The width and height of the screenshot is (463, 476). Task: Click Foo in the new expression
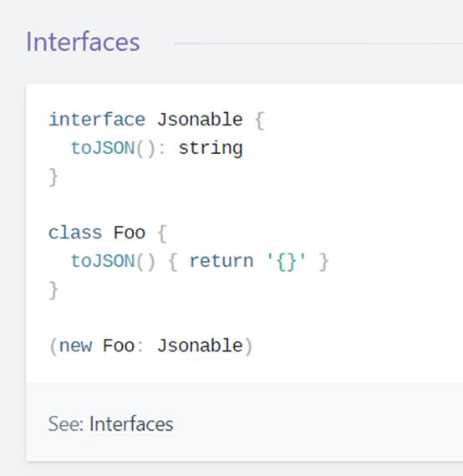click(x=118, y=345)
